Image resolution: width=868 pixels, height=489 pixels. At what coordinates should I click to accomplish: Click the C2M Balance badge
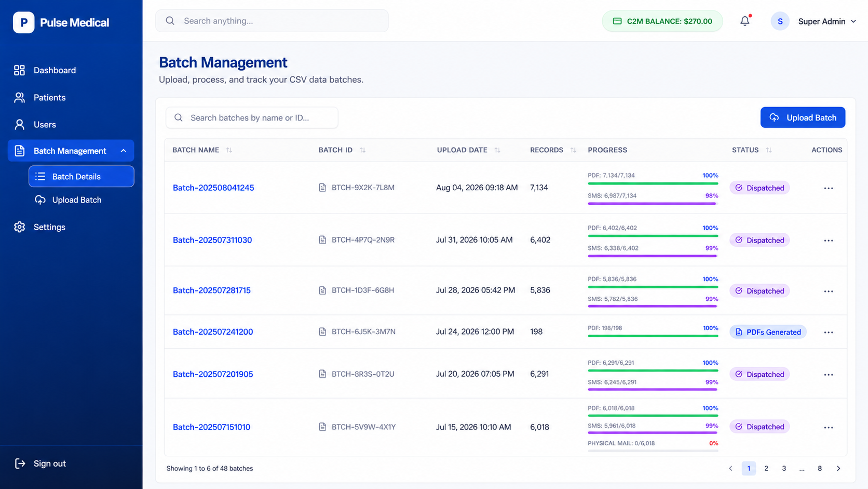[662, 21]
